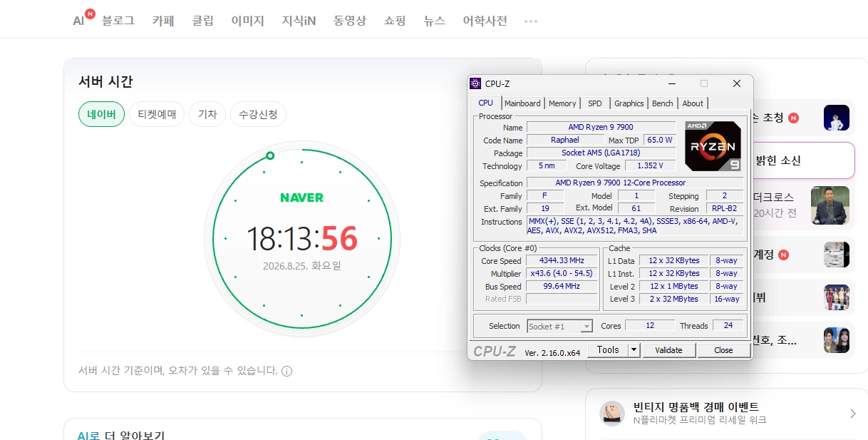Click the Code Name field Raphael
Image resolution: width=868 pixels, height=440 pixels.
point(565,140)
